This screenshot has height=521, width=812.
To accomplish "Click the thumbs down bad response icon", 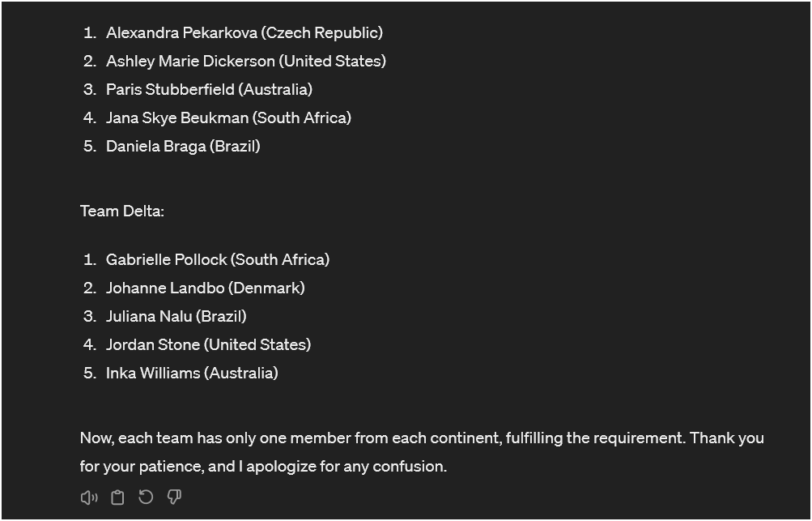I will [174, 498].
